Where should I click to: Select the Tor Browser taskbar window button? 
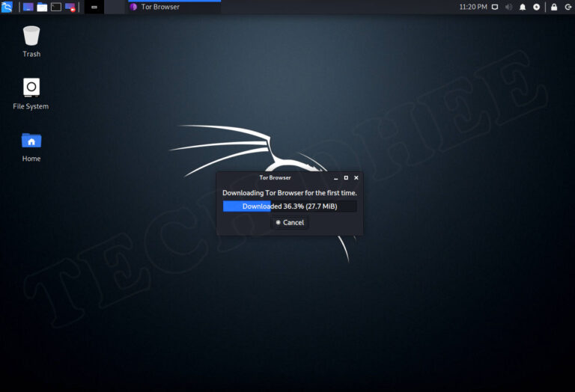[172, 7]
